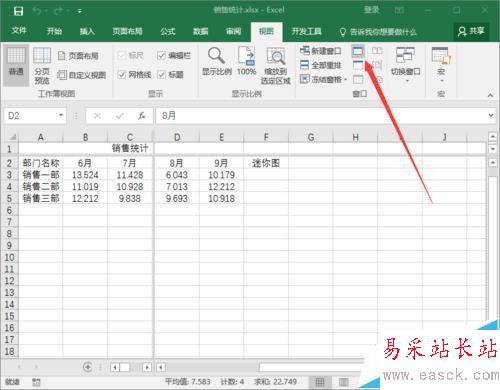Switch to 页面布局 view in Workbook Views group
This screenshot has width=500, height=390.
point(79,56)
